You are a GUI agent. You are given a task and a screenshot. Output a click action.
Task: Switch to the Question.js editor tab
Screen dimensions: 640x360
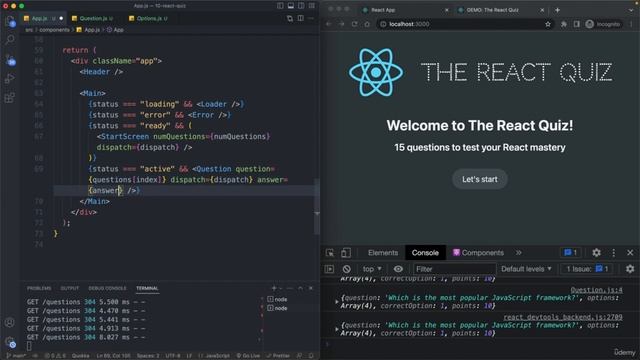[x=93, y=18]
